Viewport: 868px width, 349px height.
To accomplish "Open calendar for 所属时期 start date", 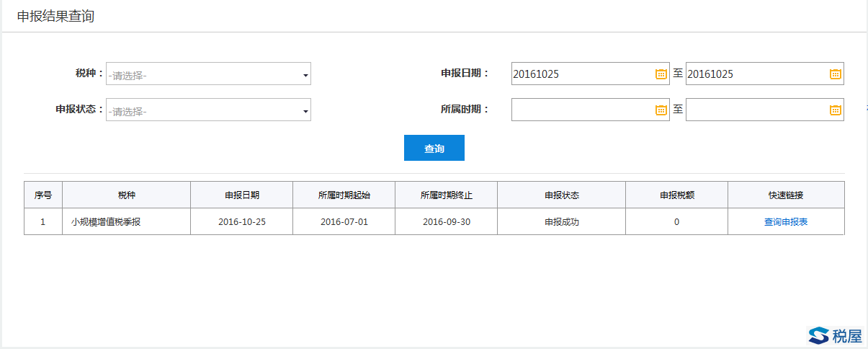I will 661,110.
